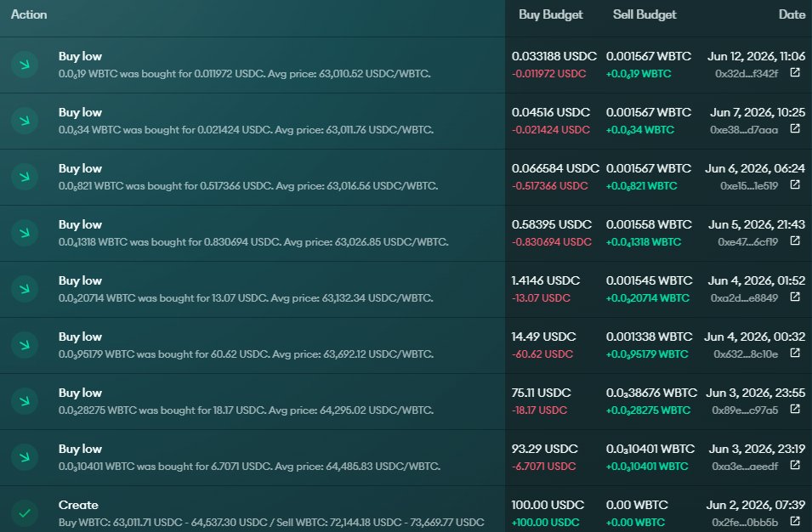Click the Sell Budget column header

[644, 14]
